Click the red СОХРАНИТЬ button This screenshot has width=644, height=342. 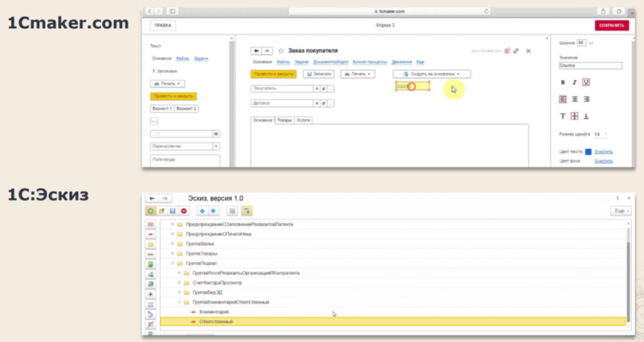tap(612, 25)
